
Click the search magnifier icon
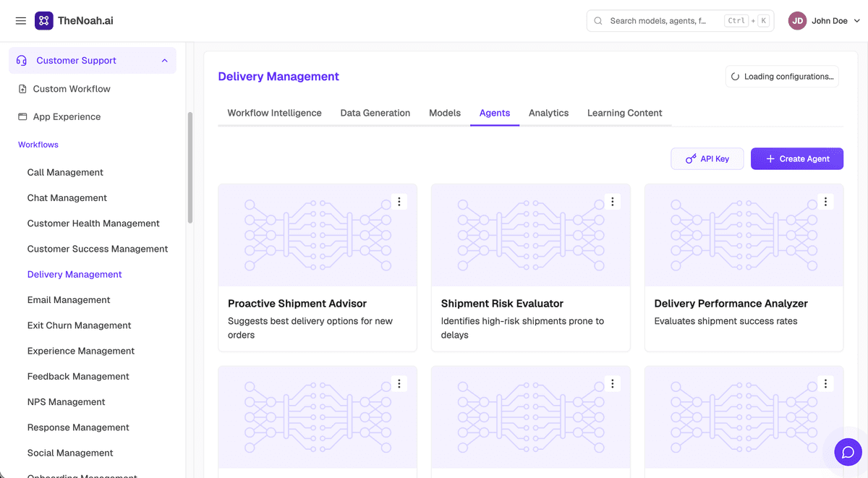(598, 21)
